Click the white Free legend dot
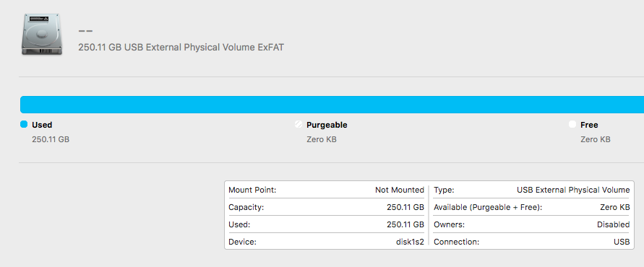This screenshot has height=267, width=644. [x=572, y=124]
